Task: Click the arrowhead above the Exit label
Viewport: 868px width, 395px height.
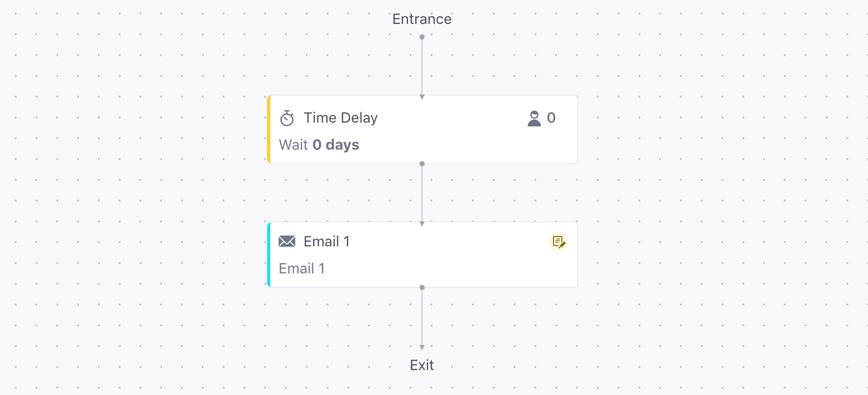Action: coord(422,348)
